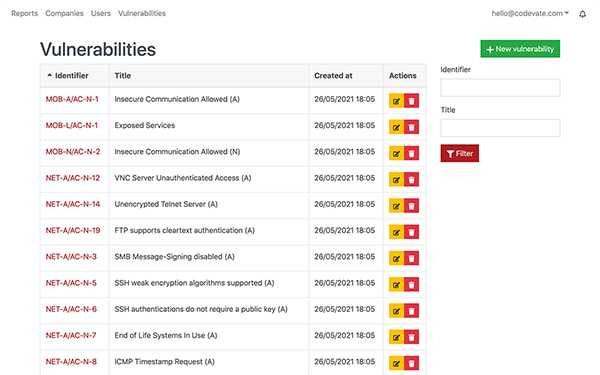
Task: Edit SSH weak encryption algorithms row
Action: [396, 285]
